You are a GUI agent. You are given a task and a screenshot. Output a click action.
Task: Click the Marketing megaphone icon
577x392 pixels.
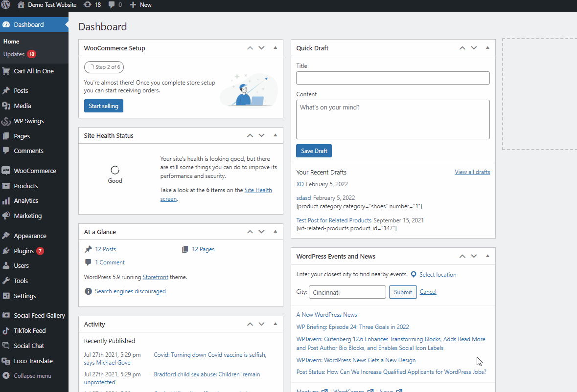click(6, 216)
